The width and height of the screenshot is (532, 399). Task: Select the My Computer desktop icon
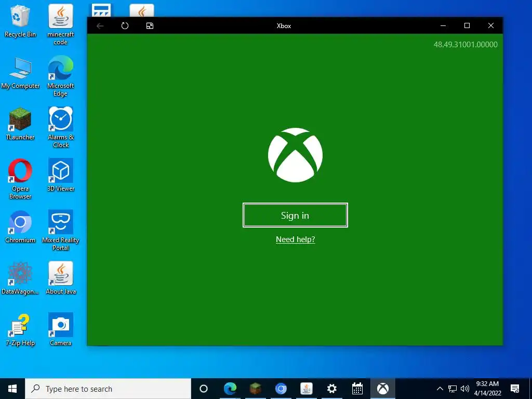tap(20, 73)
